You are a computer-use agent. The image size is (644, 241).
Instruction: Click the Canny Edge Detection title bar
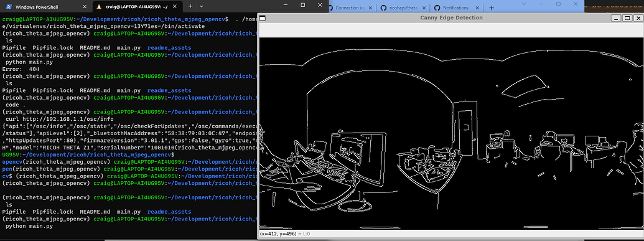(451, 17)
